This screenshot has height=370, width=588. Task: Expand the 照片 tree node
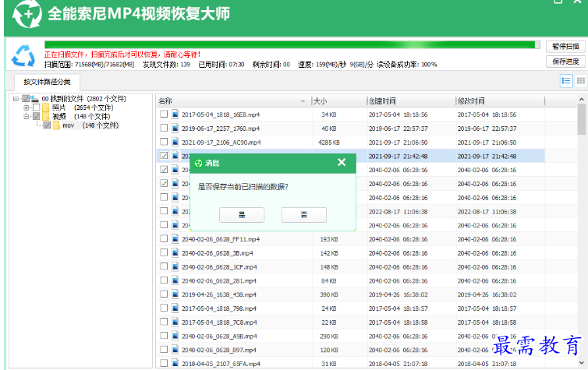pos(27,107)
